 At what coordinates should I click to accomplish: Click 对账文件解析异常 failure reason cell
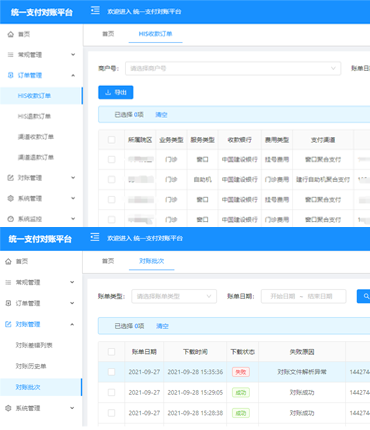coord(302,372)
